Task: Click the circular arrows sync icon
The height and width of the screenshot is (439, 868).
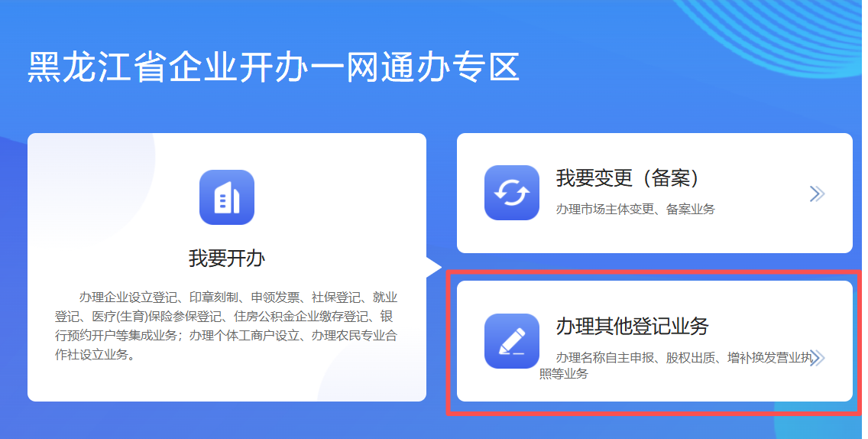Action: click(x=511, y=193)
